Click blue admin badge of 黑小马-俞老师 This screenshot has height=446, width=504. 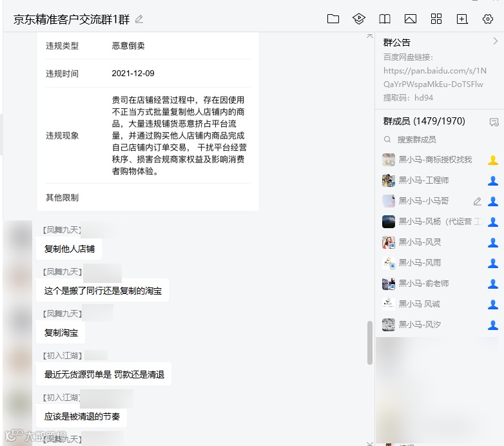tap(493, 284)
